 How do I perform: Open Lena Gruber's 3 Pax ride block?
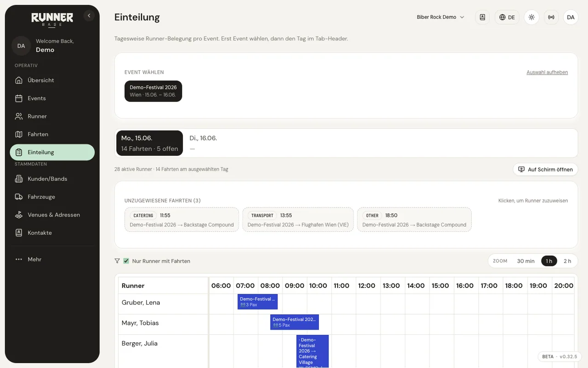[x=258, y=302]
